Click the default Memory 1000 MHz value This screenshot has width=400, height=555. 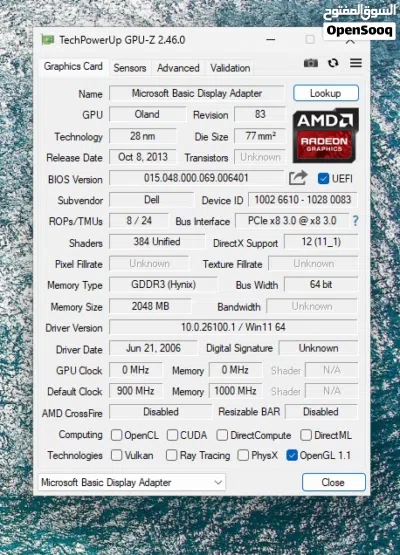[235, 391]
